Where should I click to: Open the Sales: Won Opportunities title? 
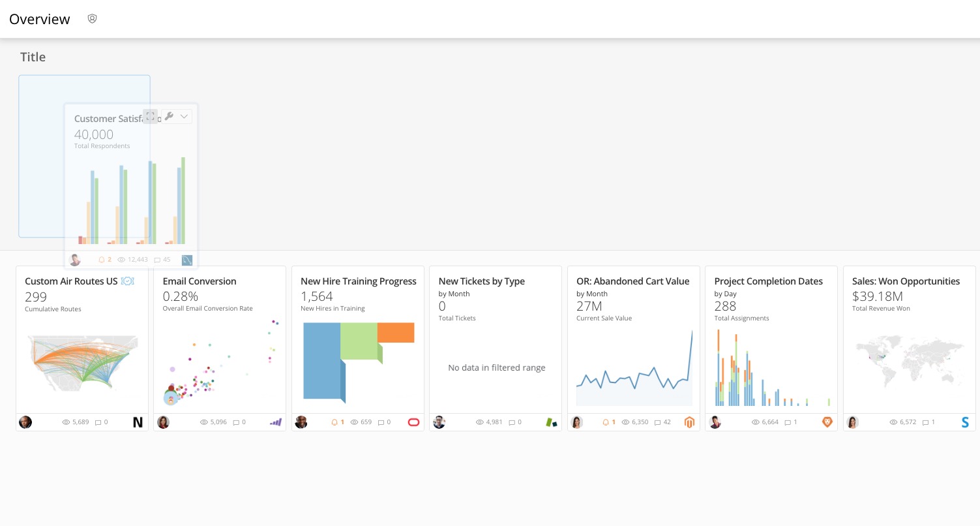point(906,281)
